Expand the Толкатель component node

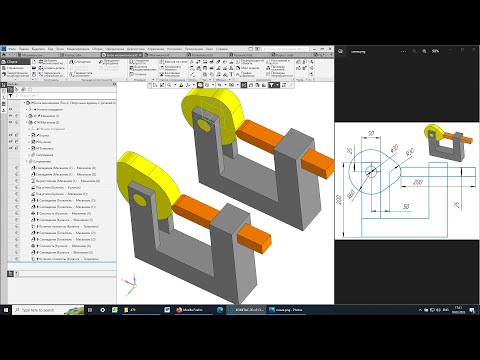click(29, 148)
